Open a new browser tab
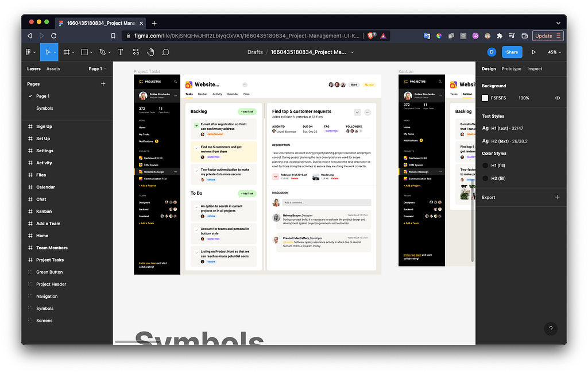The image size is (588, 373). tap(154, 23)
